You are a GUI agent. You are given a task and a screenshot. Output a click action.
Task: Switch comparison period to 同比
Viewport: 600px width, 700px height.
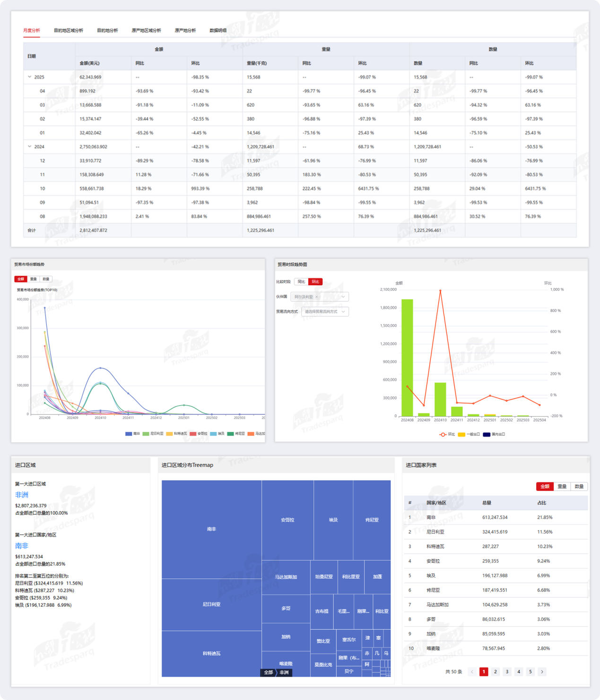pyautogui.click(x=301, y=282)
